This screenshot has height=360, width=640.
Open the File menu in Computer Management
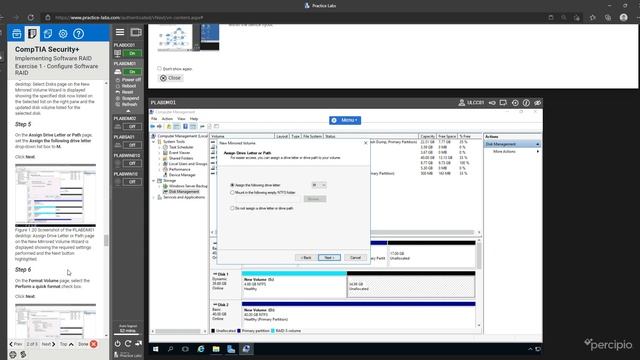point(154,119)
